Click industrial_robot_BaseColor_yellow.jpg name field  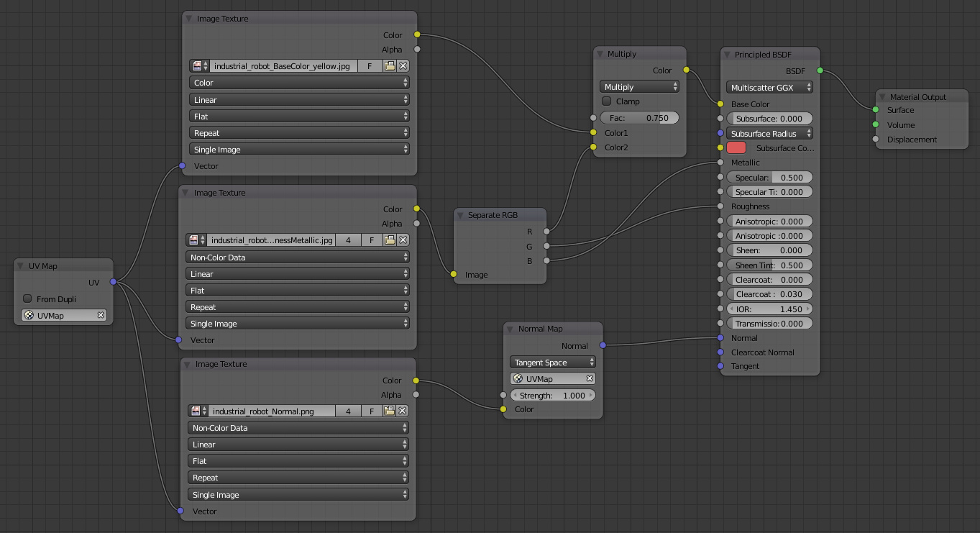pos(283,66)
